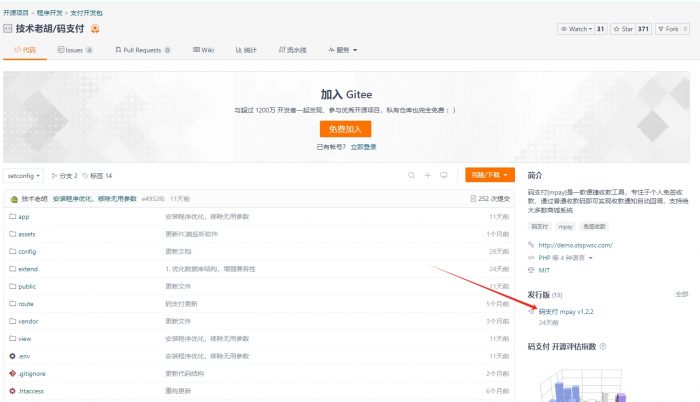Click the commit history icon beside 252 次提交
The image size is (700, 402).
474,199
